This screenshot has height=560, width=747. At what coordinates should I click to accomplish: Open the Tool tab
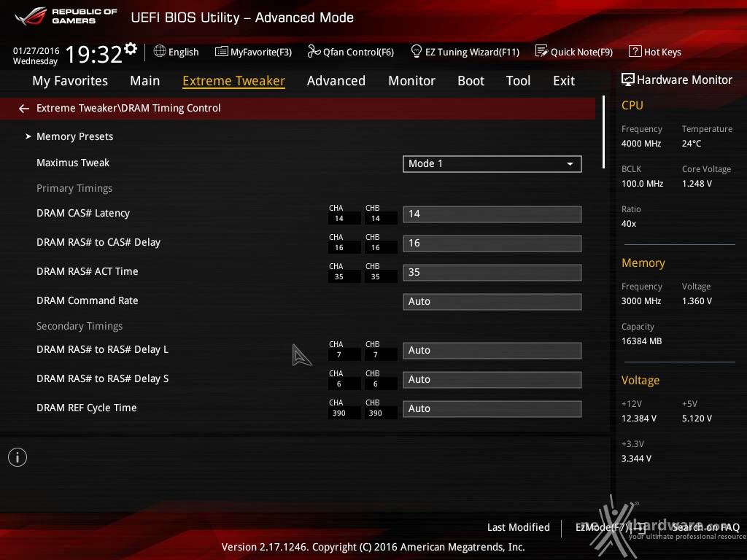click(519, 81)
